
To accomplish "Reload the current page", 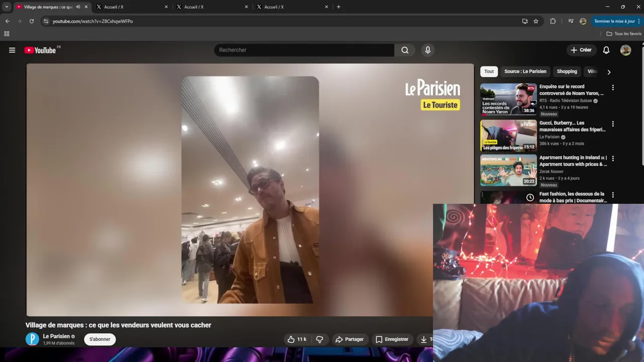I will 31,21.
